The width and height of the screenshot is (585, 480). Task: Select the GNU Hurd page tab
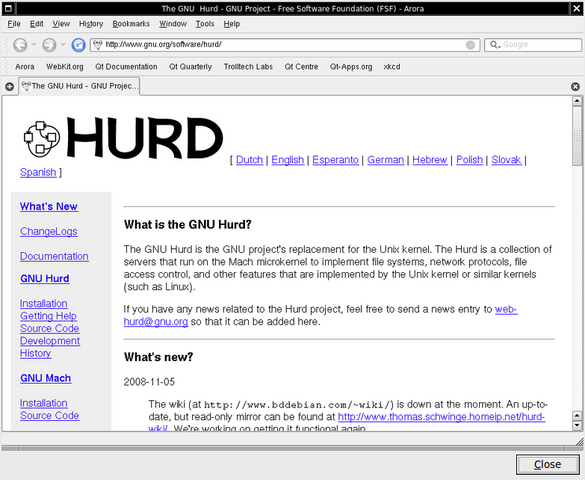click(79, 86)
